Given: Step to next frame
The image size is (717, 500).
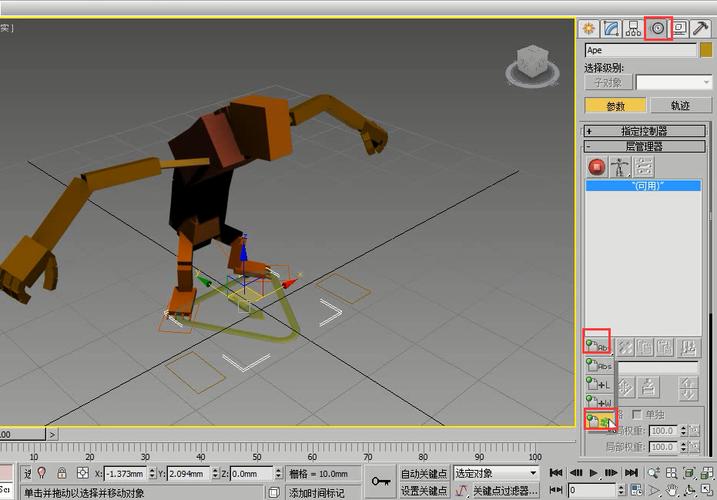Looking at the screenshot, I should [611, 473].
